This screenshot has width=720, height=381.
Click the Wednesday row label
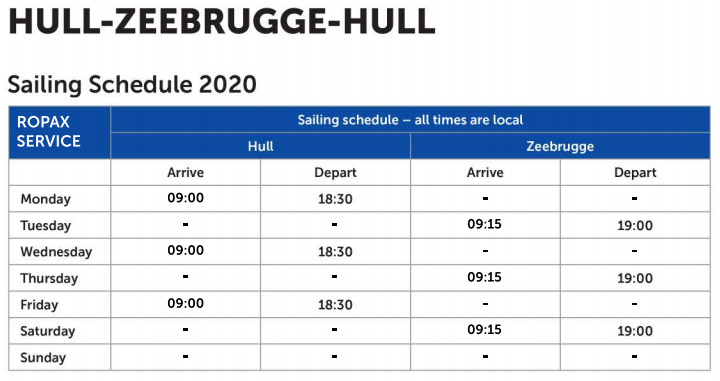pyautogui.click(x=56, y=252)
